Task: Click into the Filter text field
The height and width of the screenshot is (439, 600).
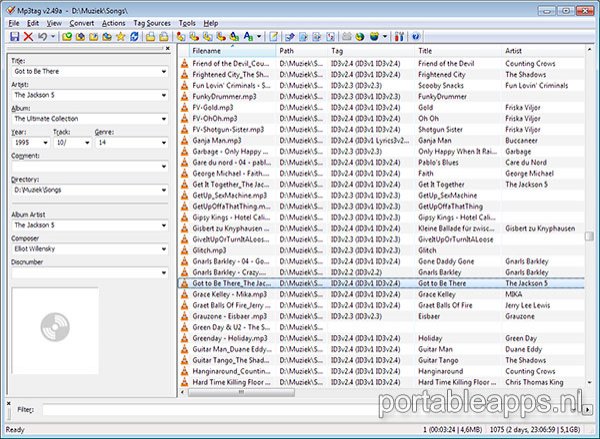Action: 300,410
